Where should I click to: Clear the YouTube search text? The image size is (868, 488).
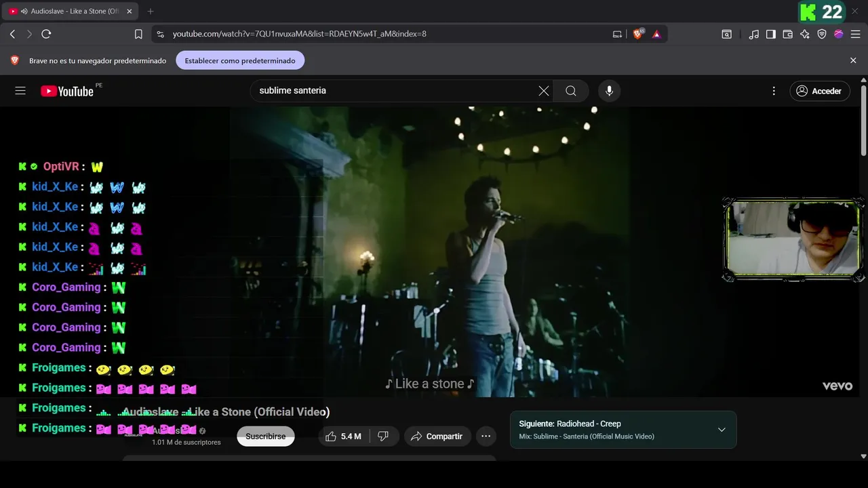[543, 91]
